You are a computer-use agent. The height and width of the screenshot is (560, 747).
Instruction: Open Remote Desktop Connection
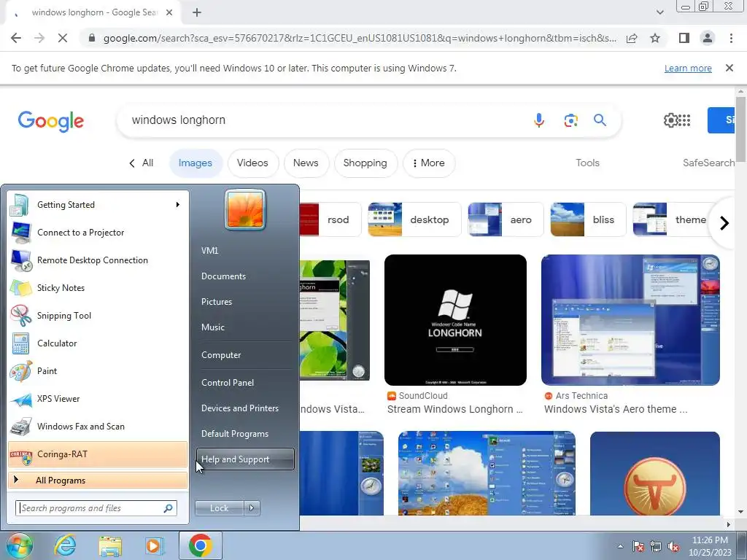pyautogui.click(x=98, y=260)
